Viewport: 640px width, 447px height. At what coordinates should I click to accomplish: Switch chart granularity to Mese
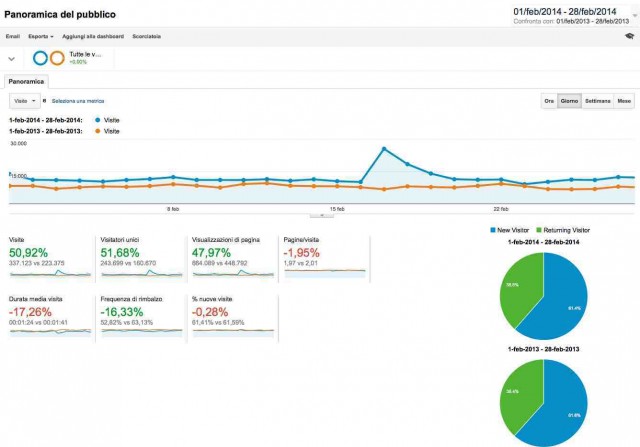(624, 101)
